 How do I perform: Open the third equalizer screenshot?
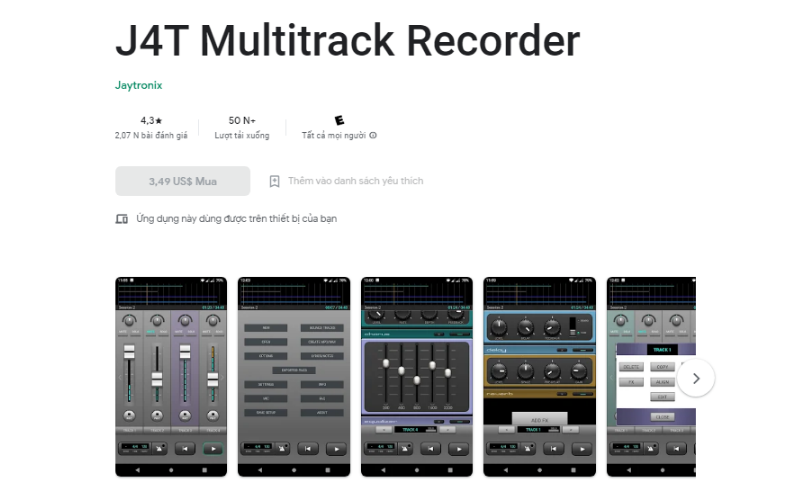tap(417, 377)
